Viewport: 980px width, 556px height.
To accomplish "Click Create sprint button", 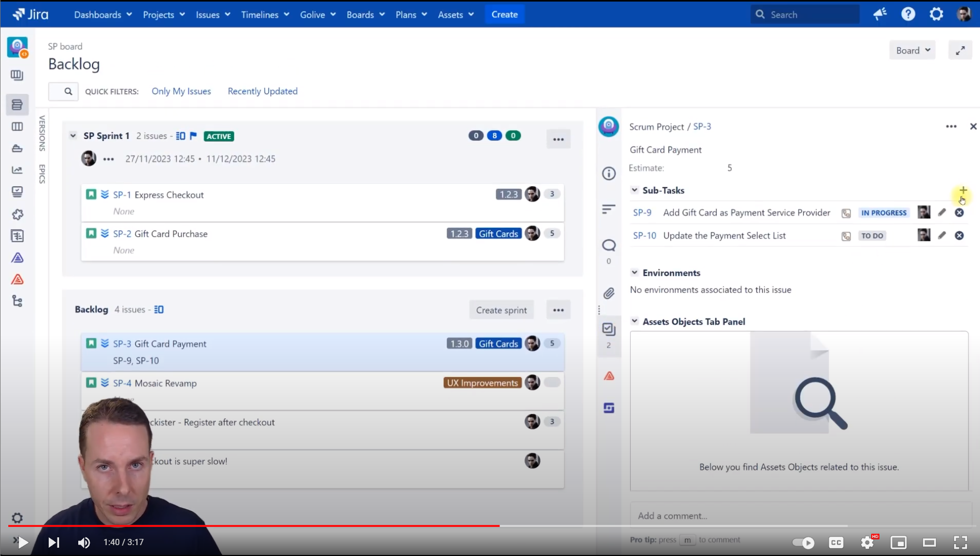I will (x=501, y=310).
